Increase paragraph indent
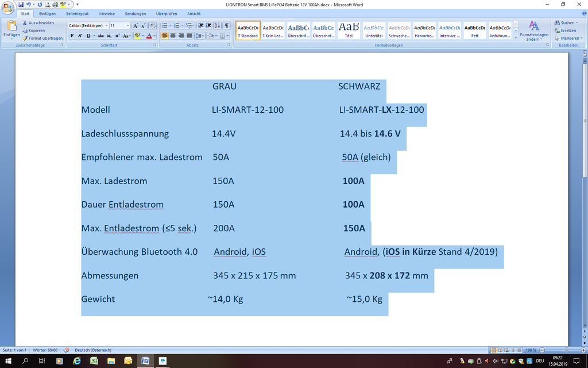This screenshot has width=588, height=368. point(208,25)
